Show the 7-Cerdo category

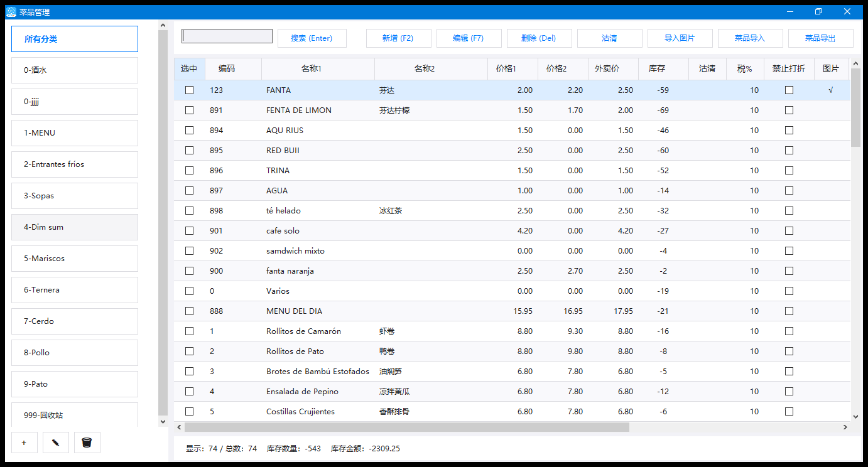(x=75, y=321)
